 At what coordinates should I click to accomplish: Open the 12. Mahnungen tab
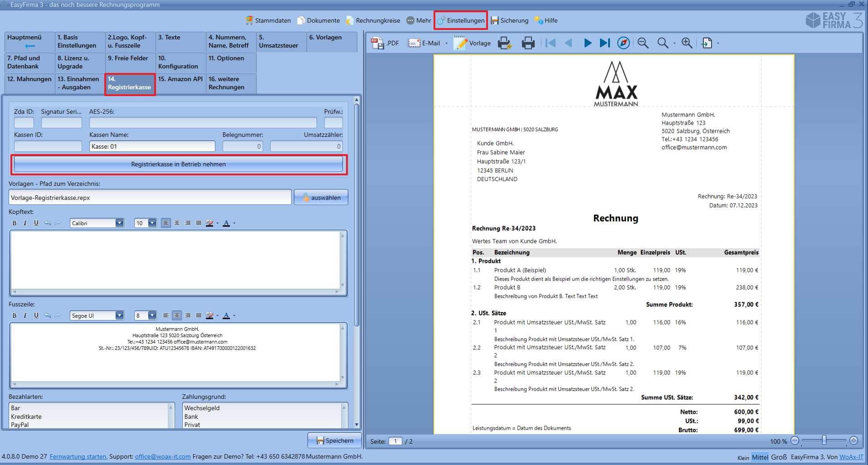coord(29,83)
